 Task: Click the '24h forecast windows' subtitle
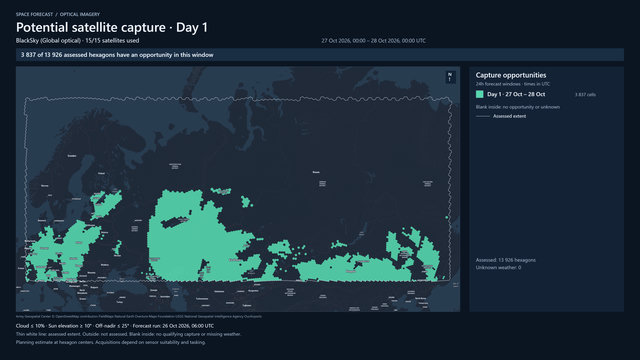pos(513,84)
